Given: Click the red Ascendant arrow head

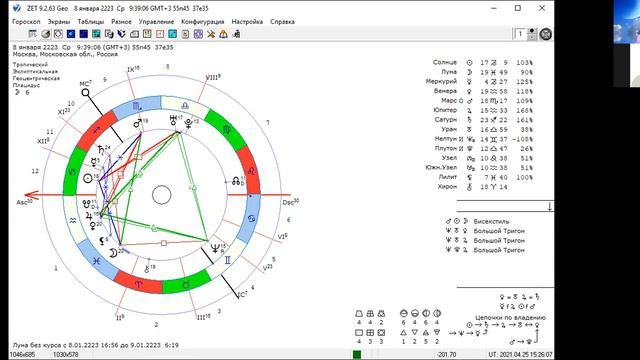Looking at the screenshot, I should click(31, 195).
